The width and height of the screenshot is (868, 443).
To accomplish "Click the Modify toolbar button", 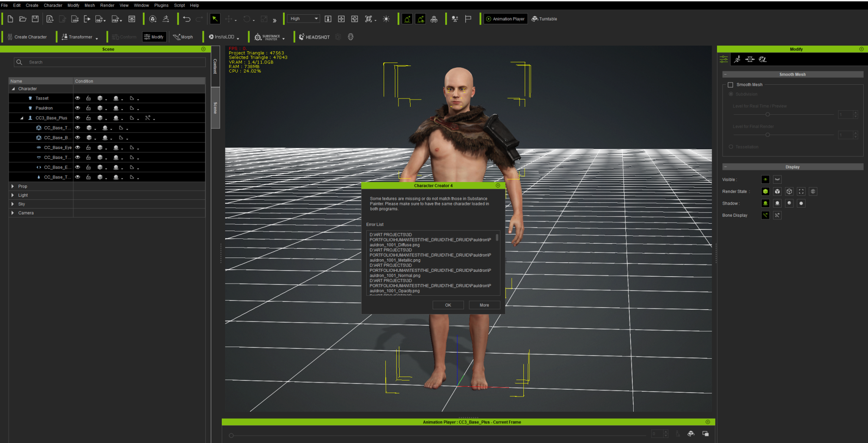I will click(x=154, y=37).
